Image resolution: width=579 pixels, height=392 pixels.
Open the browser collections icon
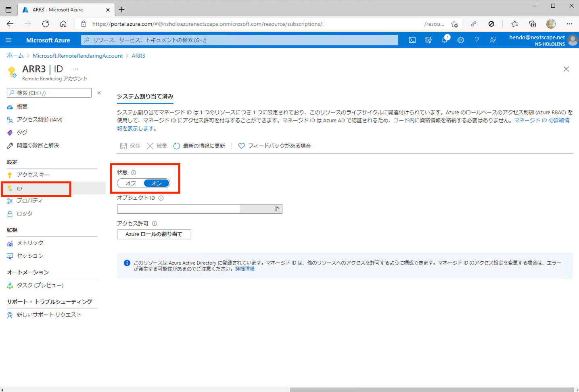point(532,24)
